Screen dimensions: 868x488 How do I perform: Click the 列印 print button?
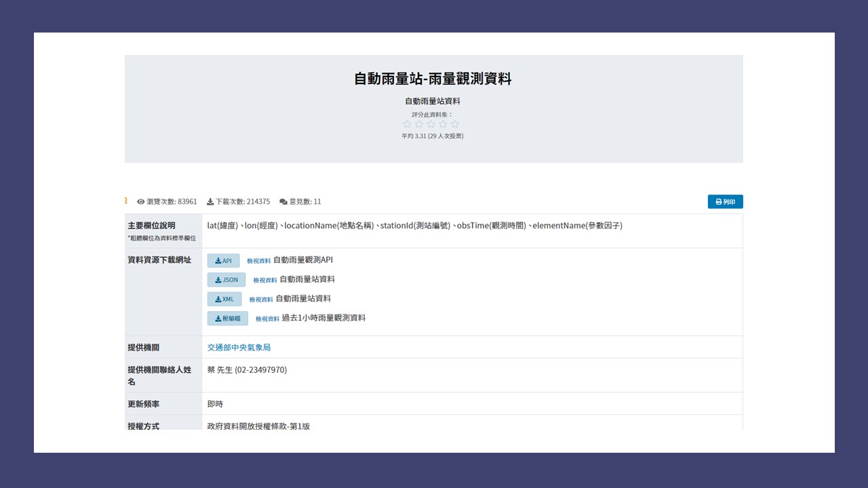pos(726,201)
